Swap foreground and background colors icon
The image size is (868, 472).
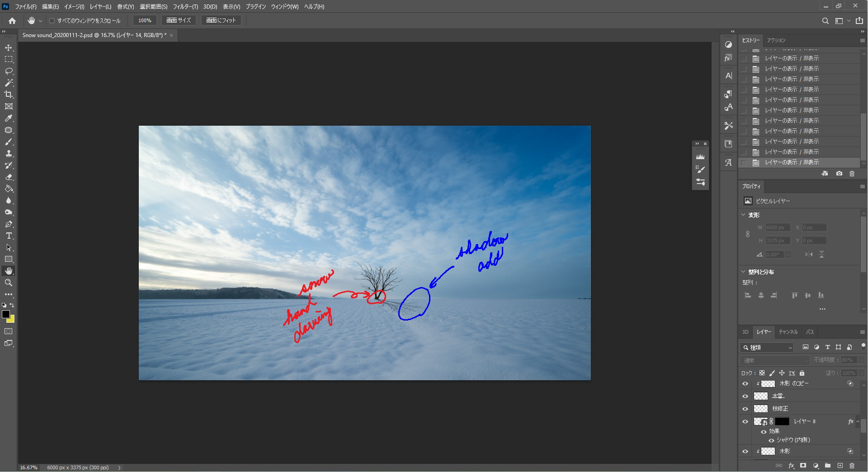(x=12, y=305)
